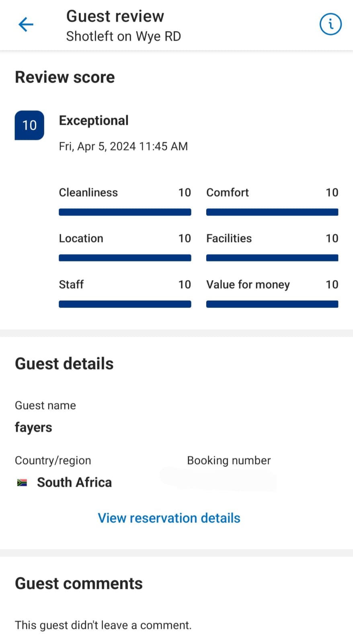Click the South Africa country text
Viewport: 353px width, 644px height.
point(74,482)
